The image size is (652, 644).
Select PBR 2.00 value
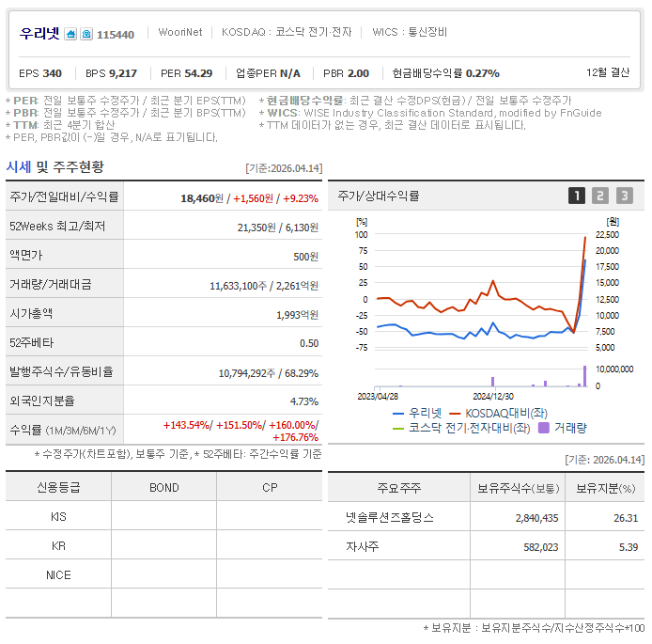pos(346,73)
